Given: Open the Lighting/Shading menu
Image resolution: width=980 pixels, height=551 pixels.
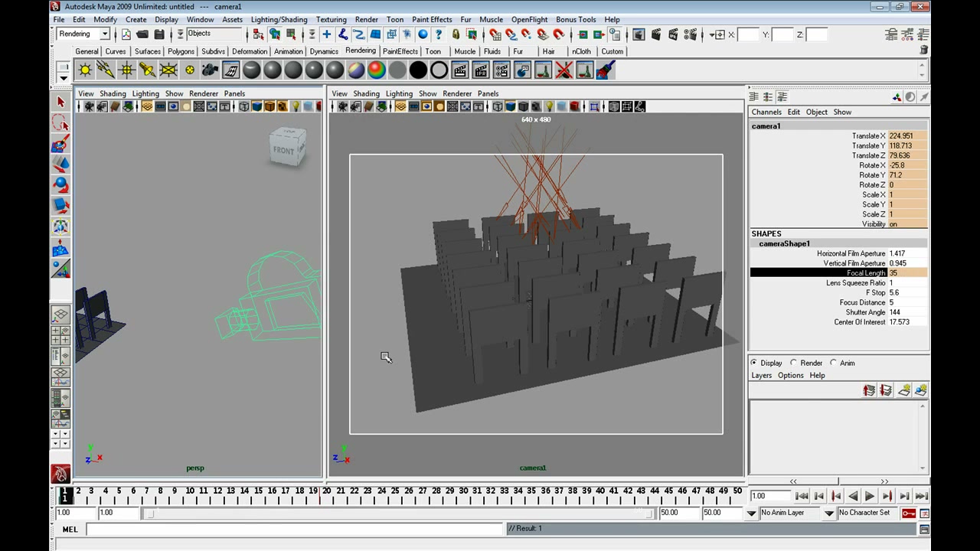Looking at the screenshot, I should pyautogui.click(x=279, y=19).
